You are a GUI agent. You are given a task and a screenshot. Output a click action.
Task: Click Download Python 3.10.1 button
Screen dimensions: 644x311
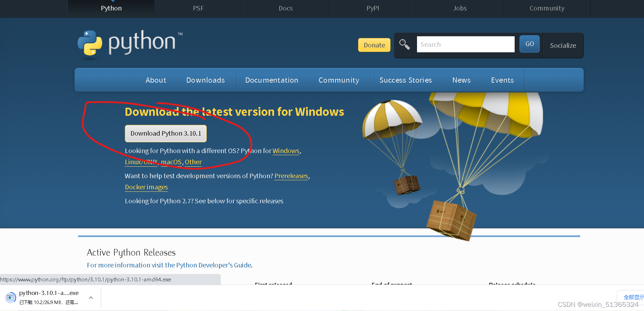(166, 134)
